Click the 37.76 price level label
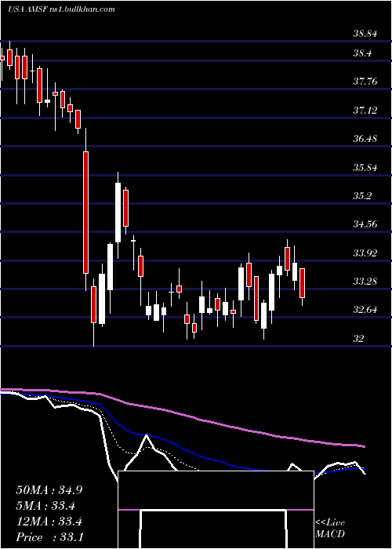The width and height of the screenshot is (392, 549). click(365, 82)
